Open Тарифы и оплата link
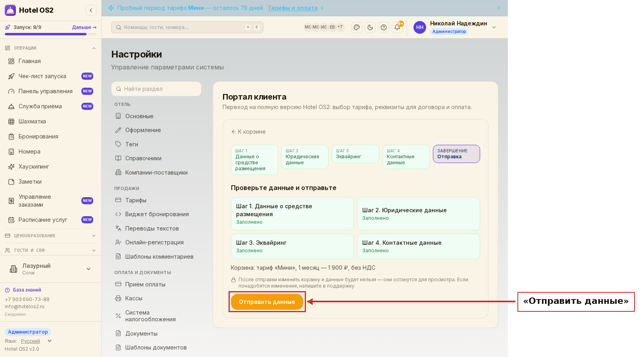Viewport: 644px width, 357px height. [x=292, y=8]
